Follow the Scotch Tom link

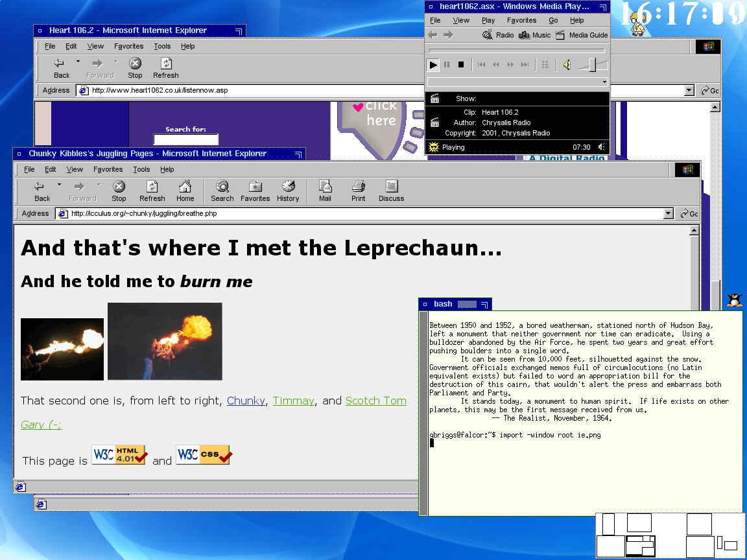(x=376, y=401)
